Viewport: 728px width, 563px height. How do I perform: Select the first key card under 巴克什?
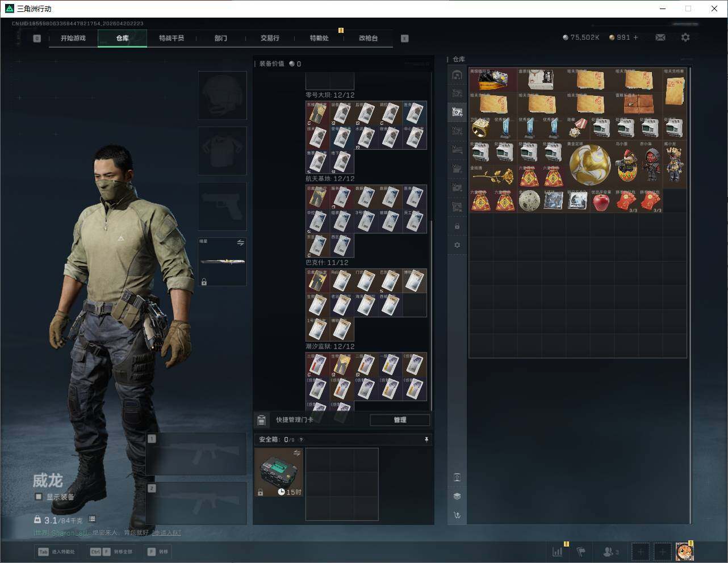317,281
